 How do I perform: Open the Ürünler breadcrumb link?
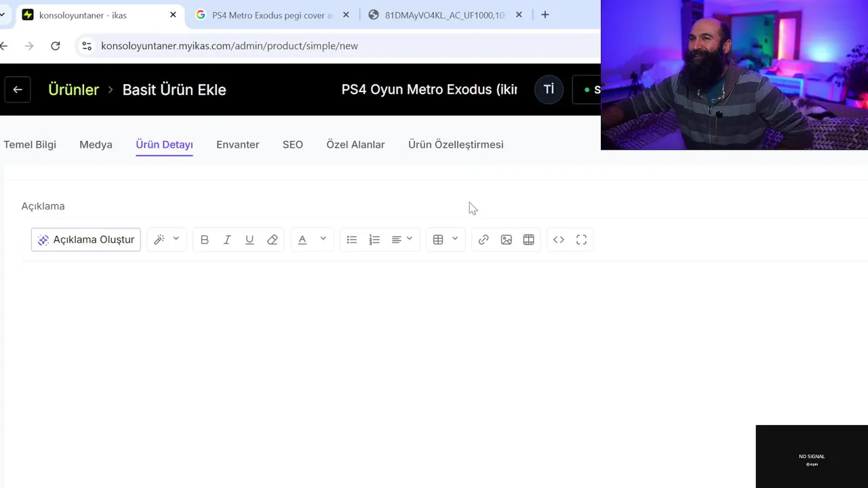(73, 89)
